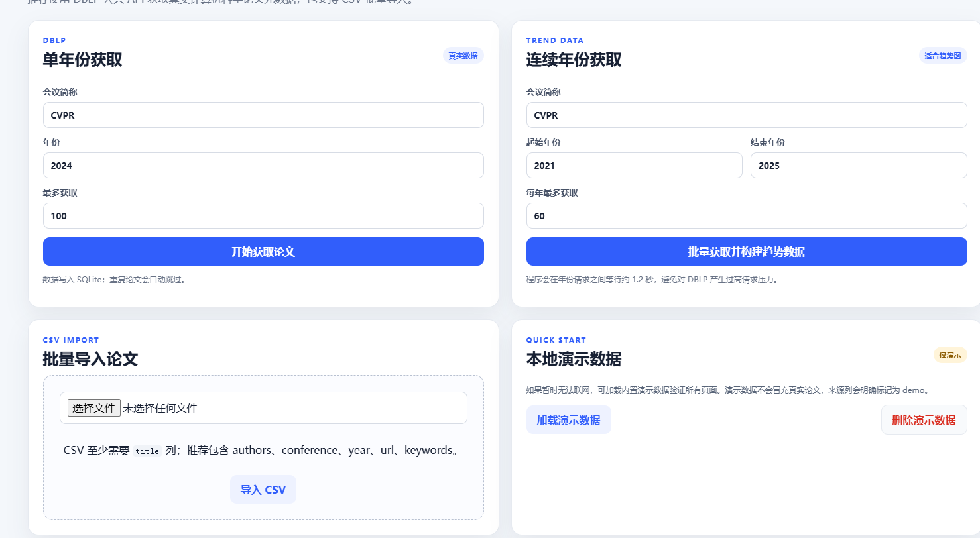Select the 起始年份 label
Screen dimensions: 980x538
(x=544, y=142)
